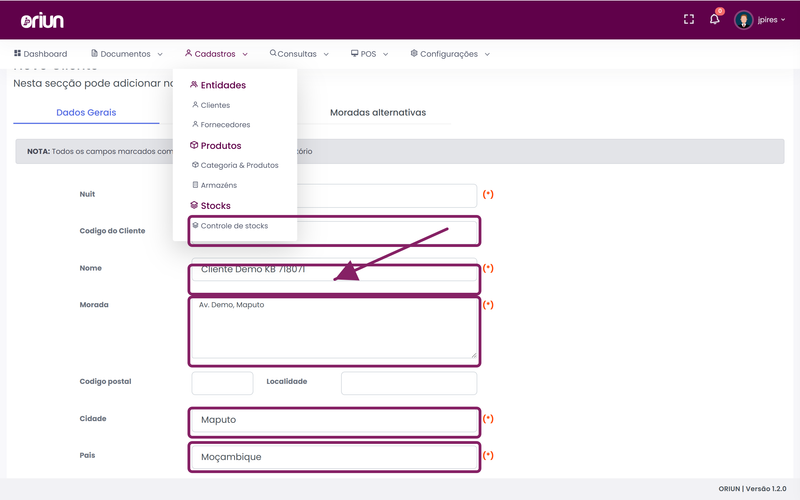Click the Documentos file icon

click(94, 53)
